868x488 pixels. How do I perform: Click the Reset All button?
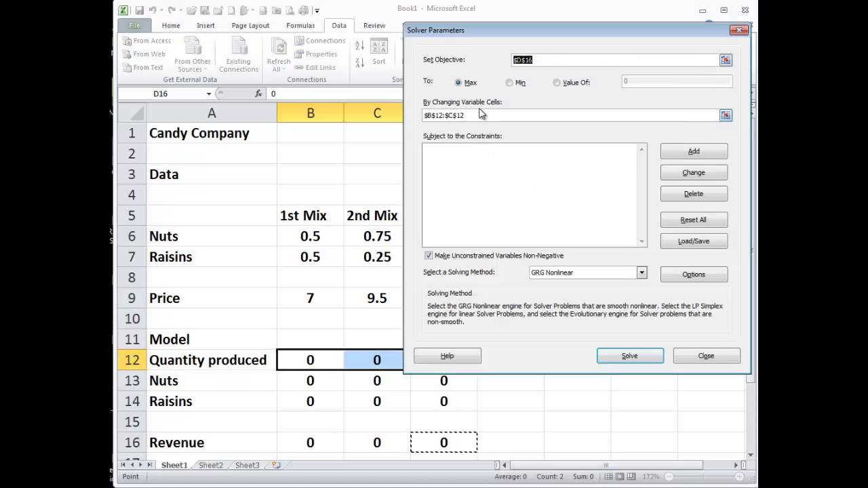(x=694, y=220)
